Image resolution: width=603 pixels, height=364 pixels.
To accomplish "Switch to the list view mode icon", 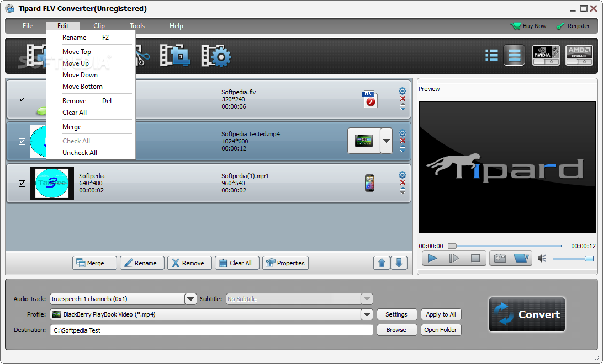I will (491, 55).
